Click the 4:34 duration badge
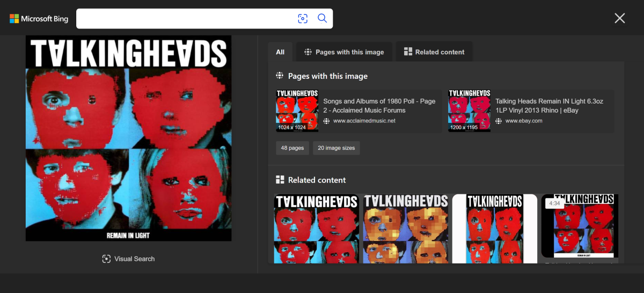The image size is (644, 293). [554, 203]
